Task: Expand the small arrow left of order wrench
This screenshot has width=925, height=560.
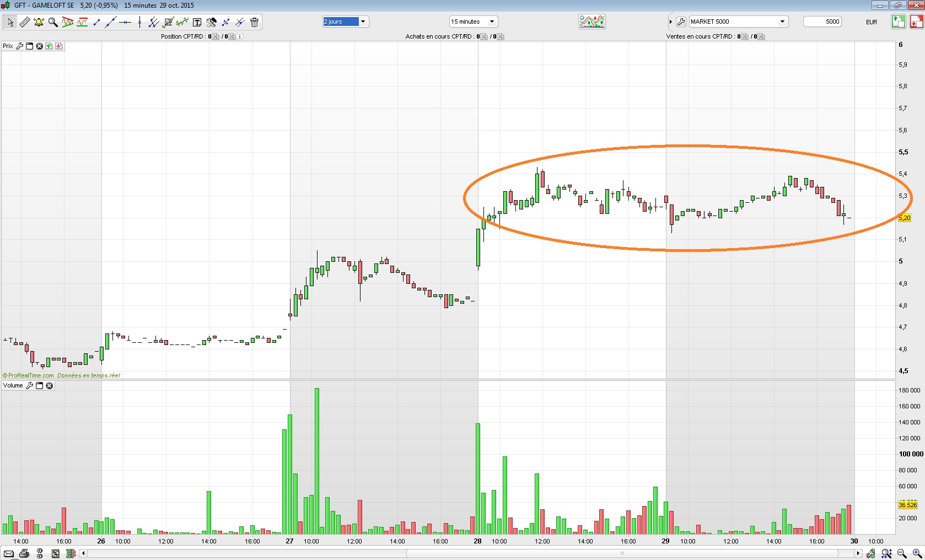Action: (671, 22)
